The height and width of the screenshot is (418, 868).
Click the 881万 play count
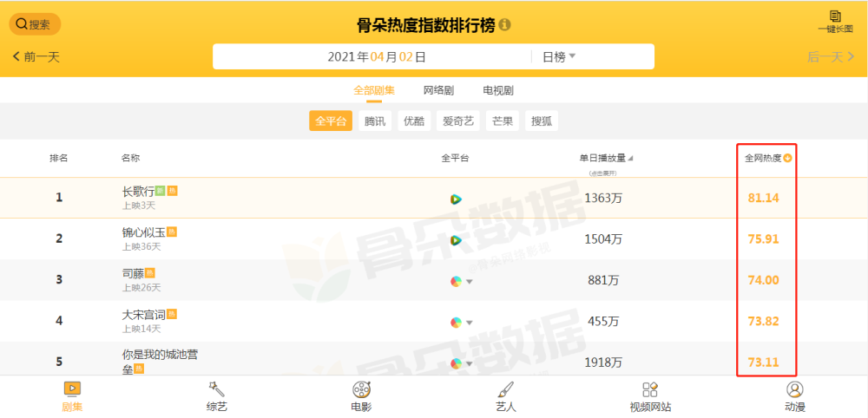point(603,280)
